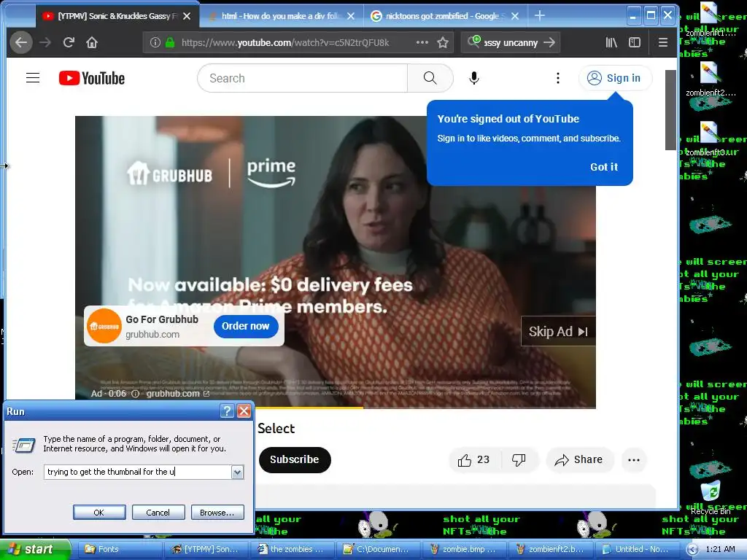Click OK in the Run dialog
The height and width of the screenshot is (560, 747).
[x=99, y=513]
